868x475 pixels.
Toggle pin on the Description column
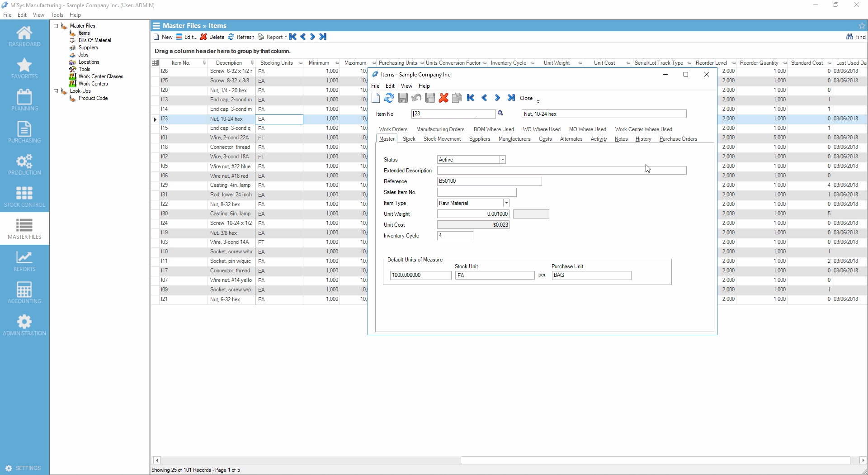pos(252,63)
